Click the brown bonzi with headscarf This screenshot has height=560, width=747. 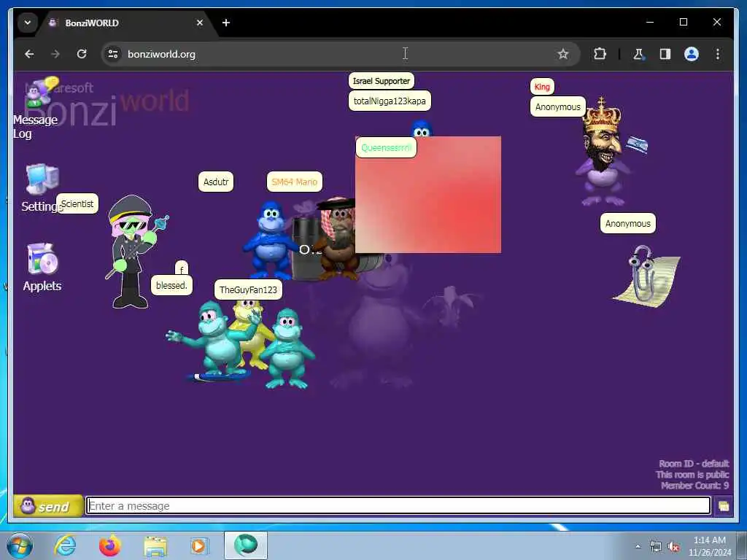coord(337,238)
